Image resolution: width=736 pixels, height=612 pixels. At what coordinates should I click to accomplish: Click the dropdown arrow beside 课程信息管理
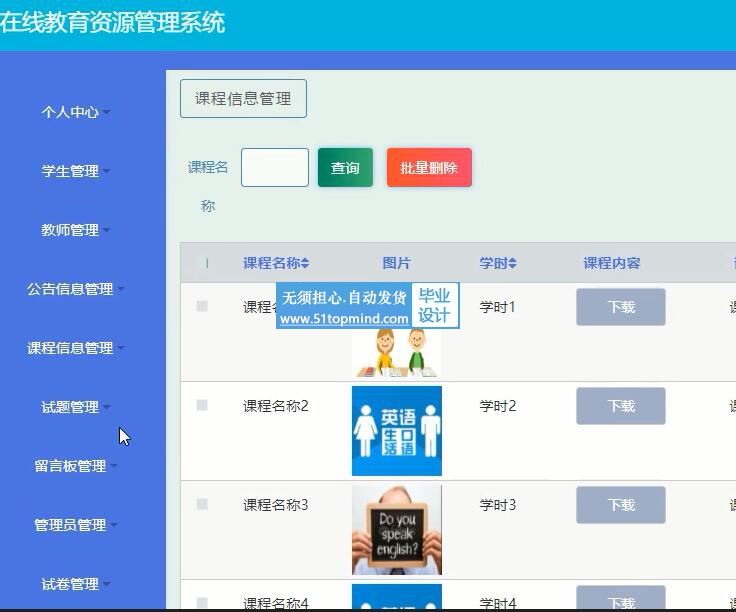[x=121, y=348]
